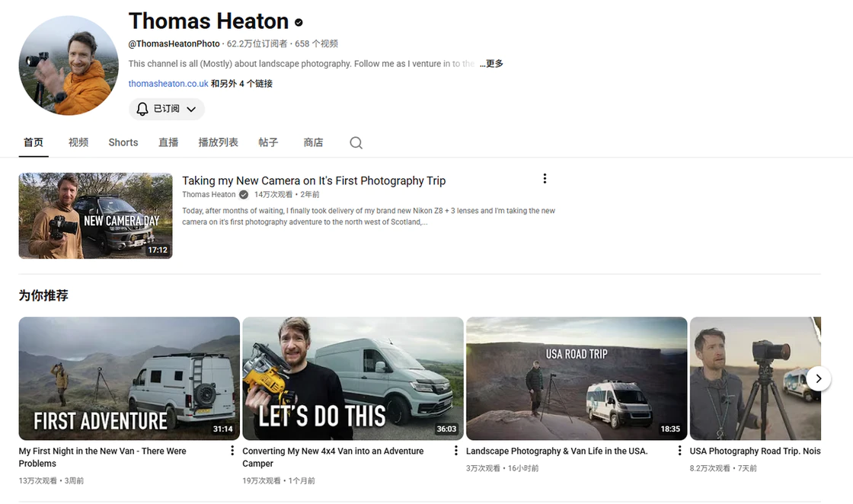Image resolution: width=853 pixels, height=504 pixels.
Task: Click the Thomas Heaton channel title
Action: [209, 21]
